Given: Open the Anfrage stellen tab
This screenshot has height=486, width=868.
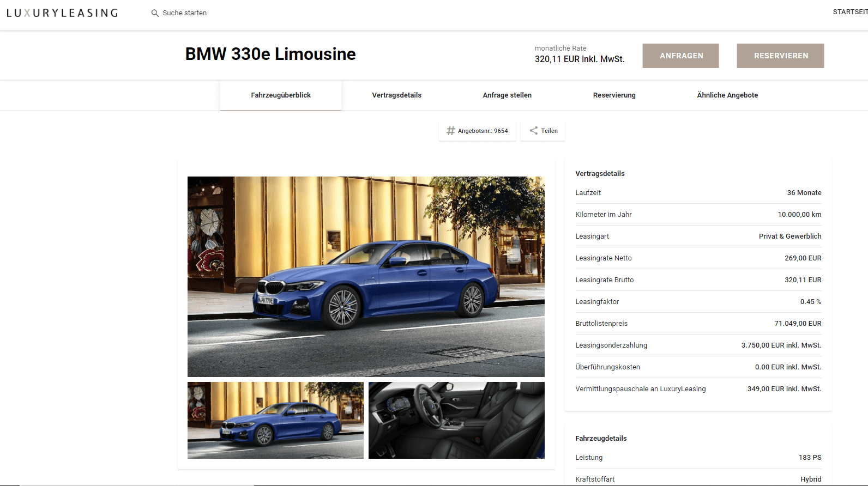Looking at the screenshot, I should (507, 95).
